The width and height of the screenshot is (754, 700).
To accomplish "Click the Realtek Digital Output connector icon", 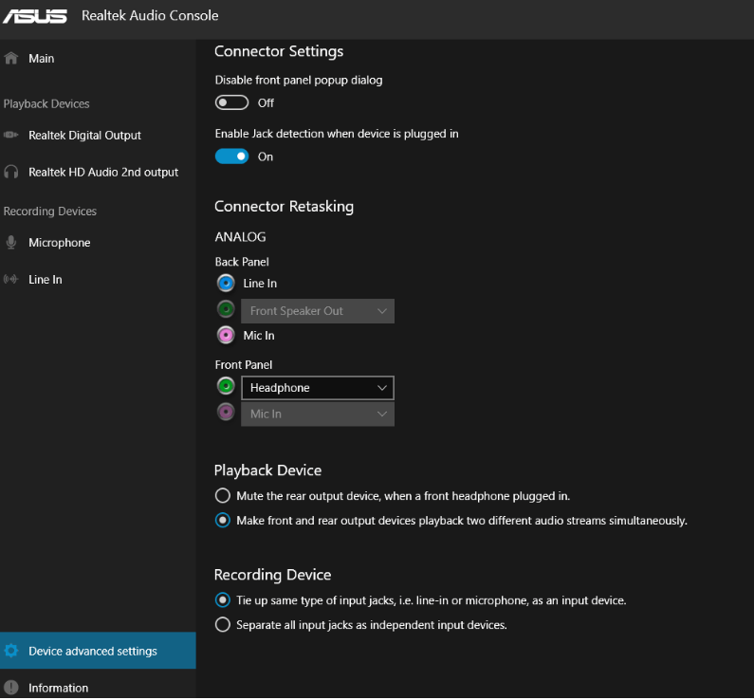I will pyautogui.click(x=11, y=135).
